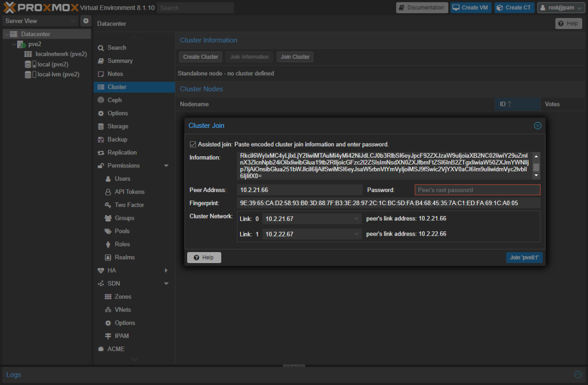Click the HA heartbeat icon
This screenshot has width=588, height=385.
[101, 270]
